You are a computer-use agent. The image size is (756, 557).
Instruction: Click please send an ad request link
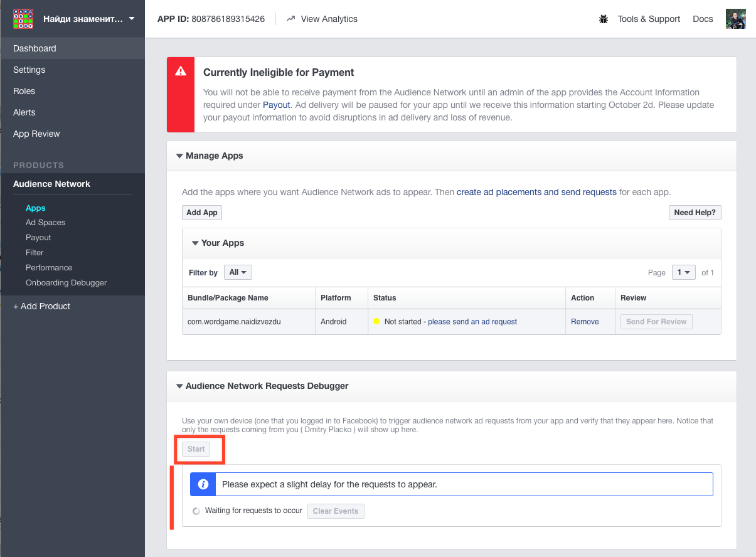tap(472, 322)
